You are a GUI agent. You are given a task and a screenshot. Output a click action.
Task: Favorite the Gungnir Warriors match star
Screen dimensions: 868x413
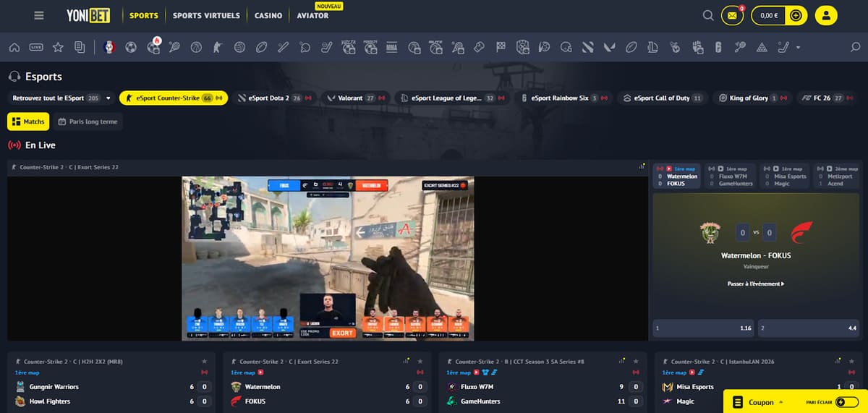click(205, 361)
